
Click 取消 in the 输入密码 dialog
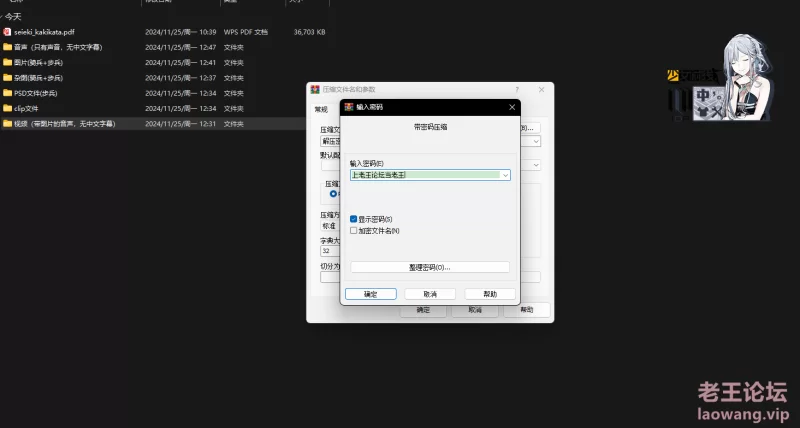point(430,294)
